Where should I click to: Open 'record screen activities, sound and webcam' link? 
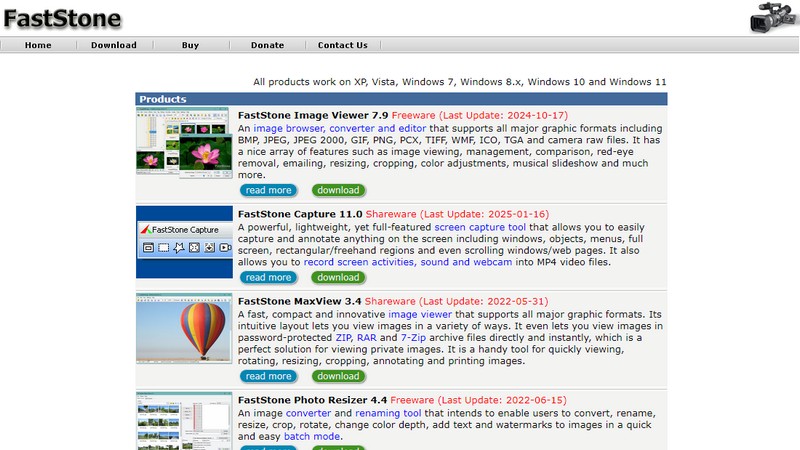tap(408, 262)
